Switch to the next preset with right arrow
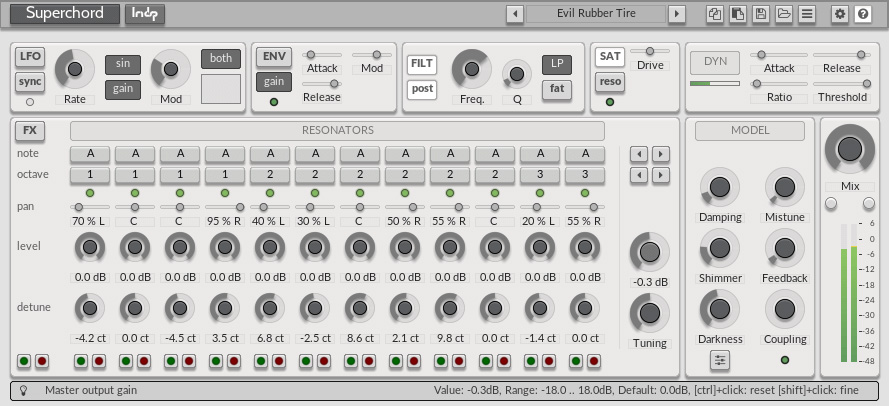Image resolution: width=889 pixels, height=406 pixels. coord(677,14)
